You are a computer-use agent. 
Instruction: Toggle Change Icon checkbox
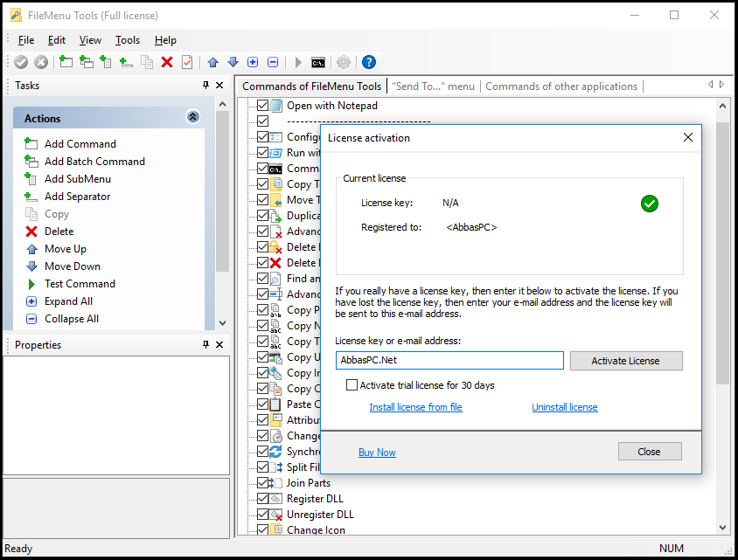[262, 530]
